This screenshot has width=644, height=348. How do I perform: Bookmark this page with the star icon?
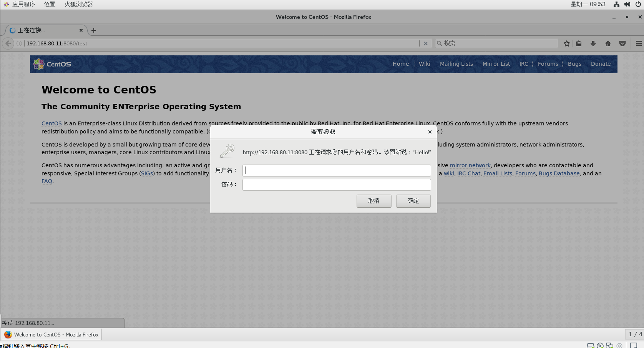(x=566, y=43)
